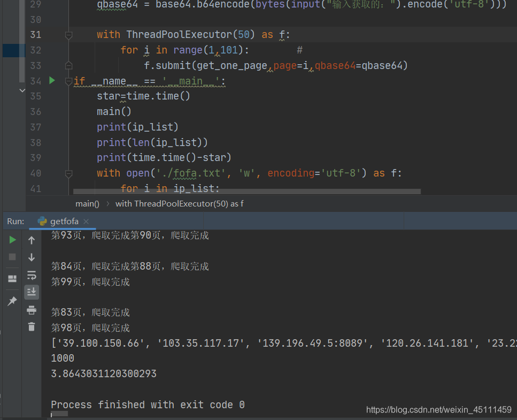Collapse the if __name__ block at line 34
Screen dimensions: 517x420
tap(68, 81)
